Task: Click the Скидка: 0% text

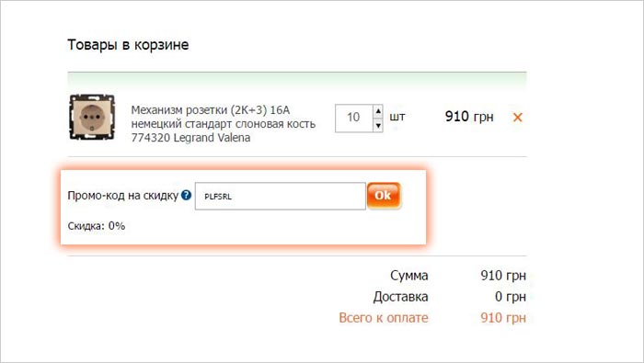Action: [x=97, y=226]
